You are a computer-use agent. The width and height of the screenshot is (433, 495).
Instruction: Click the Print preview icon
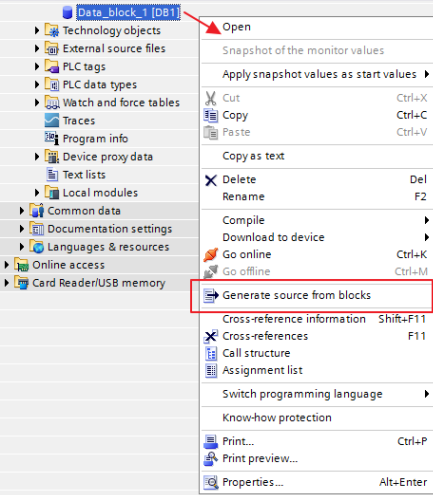pyautogui.click(x=211, y=458)
